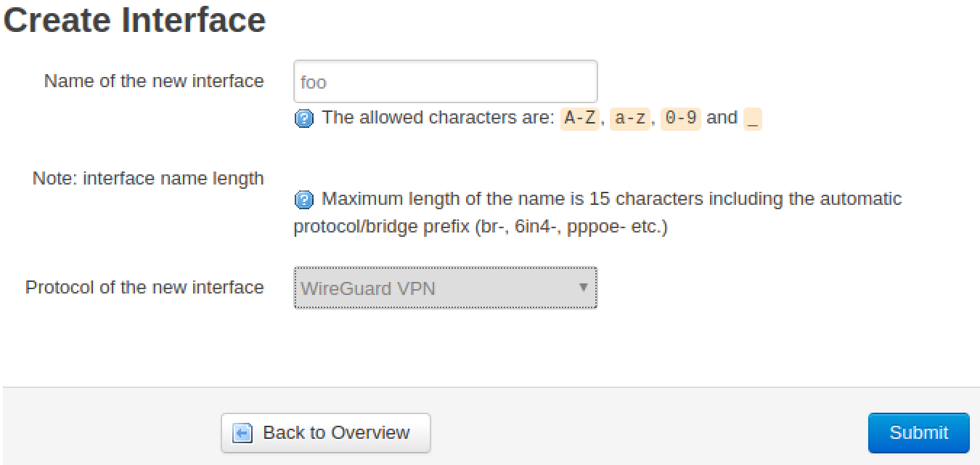Go back using Back to Overview button
The width and height of the screenshot is (980, 465).
pos(325,433)
